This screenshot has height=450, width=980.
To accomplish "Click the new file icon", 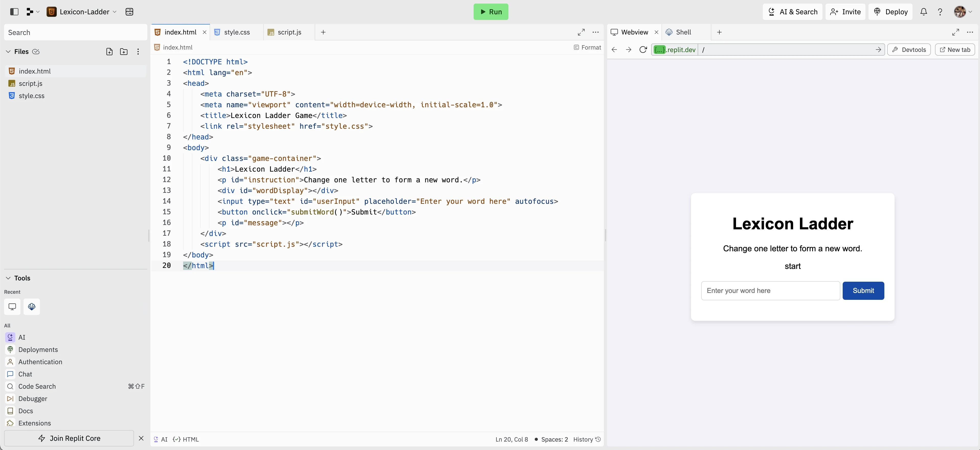I will point(109,52).
